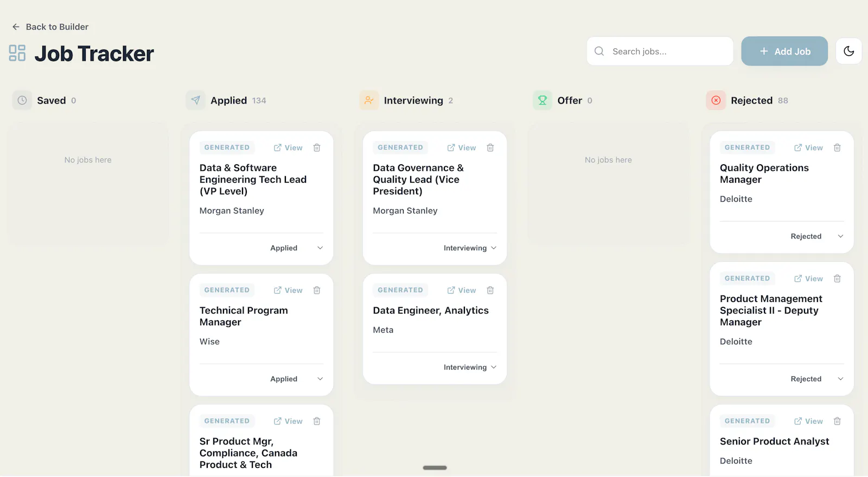
Task: Go back to Builder
Action: (x=50, y=27)
